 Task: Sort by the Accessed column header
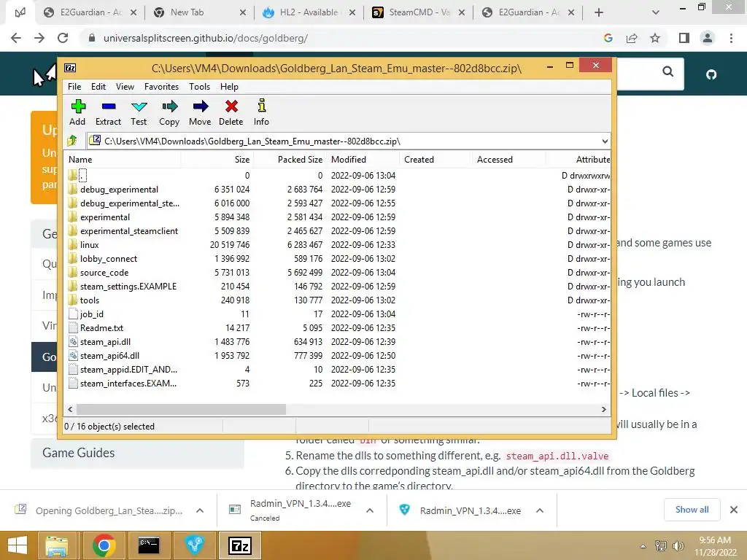(x=508, y=160)
